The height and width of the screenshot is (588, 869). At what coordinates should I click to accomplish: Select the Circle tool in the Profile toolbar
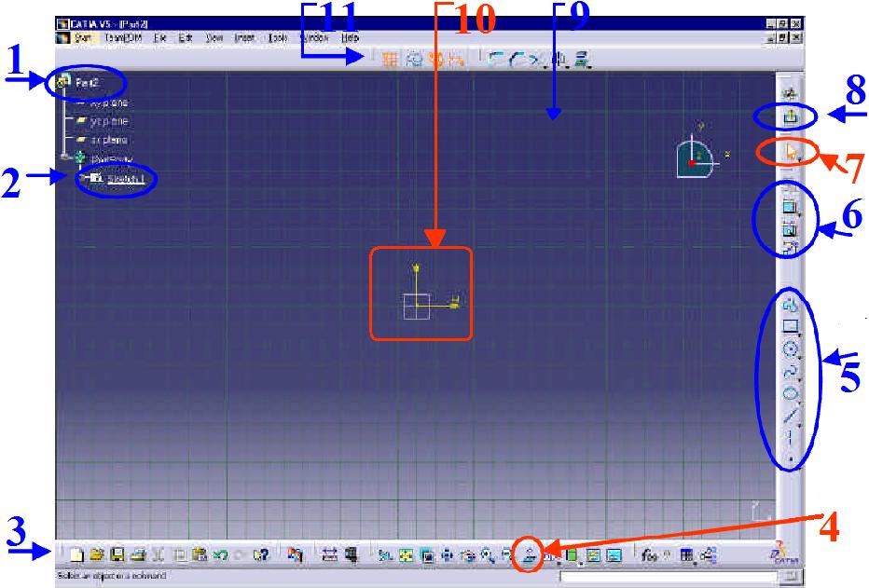[788, 348]
